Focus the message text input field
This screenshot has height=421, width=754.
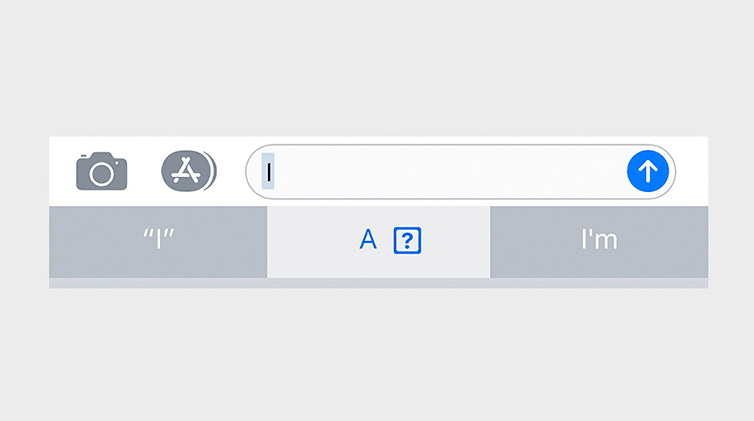click(x=460, y=172)
